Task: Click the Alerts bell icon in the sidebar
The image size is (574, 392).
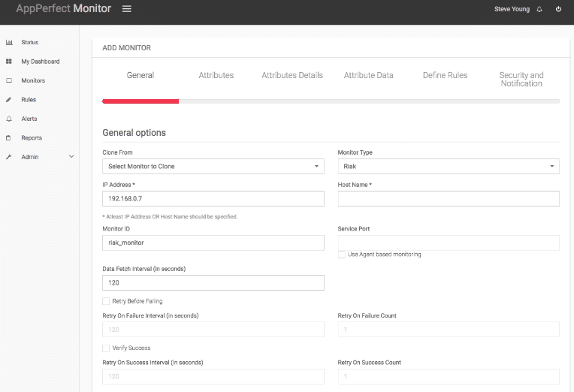Action: [x=9, y=119]
